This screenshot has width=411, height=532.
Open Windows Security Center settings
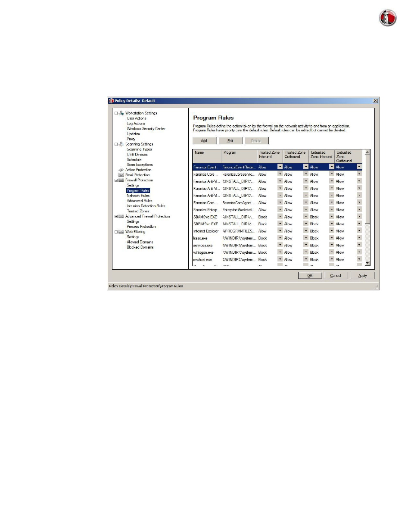click(146, 129)
